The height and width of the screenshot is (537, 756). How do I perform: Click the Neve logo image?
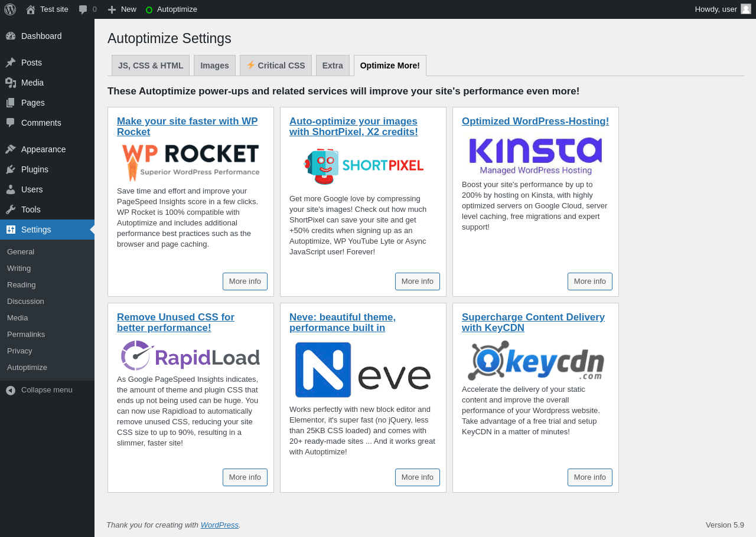pyautogui.click(x=363, y=370)
